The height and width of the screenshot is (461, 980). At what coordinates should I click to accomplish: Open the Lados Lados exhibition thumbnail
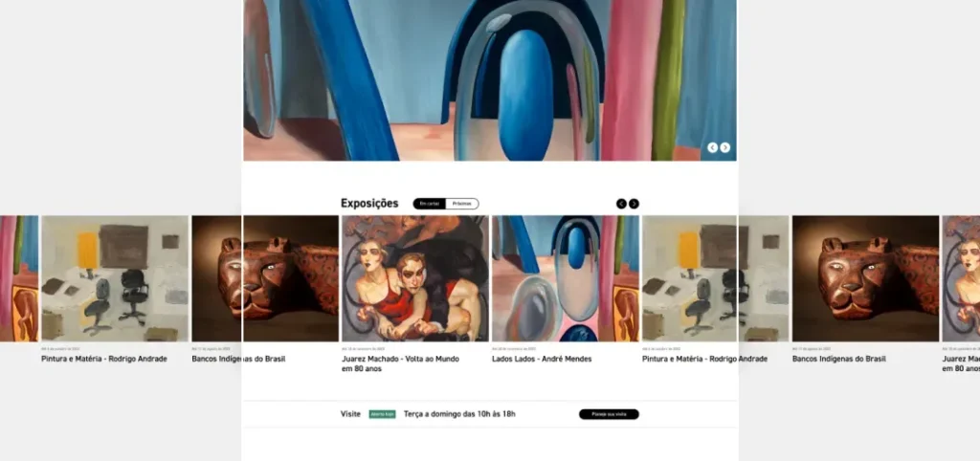pos(565,278)
